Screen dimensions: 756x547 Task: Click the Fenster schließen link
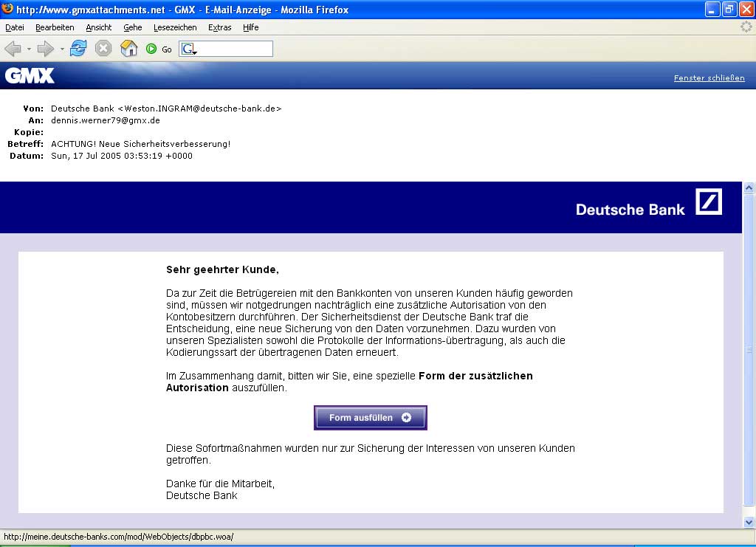coord(709,78)
